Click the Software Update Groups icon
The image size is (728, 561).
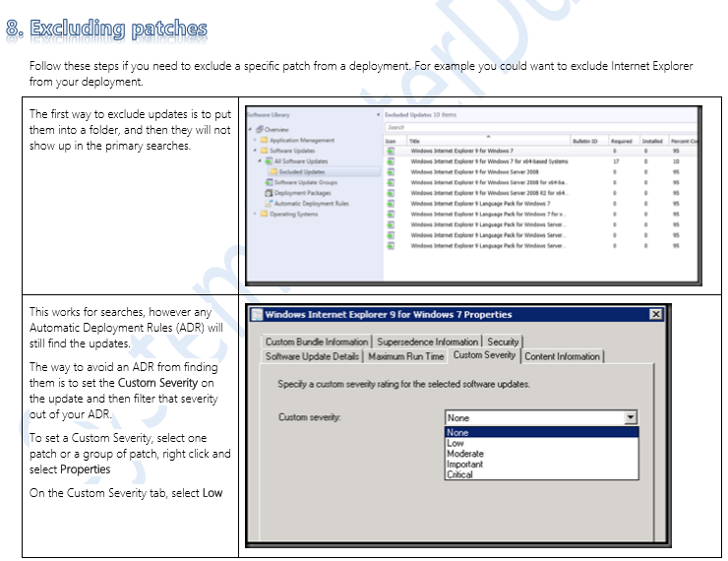click(x=269, y=182)
